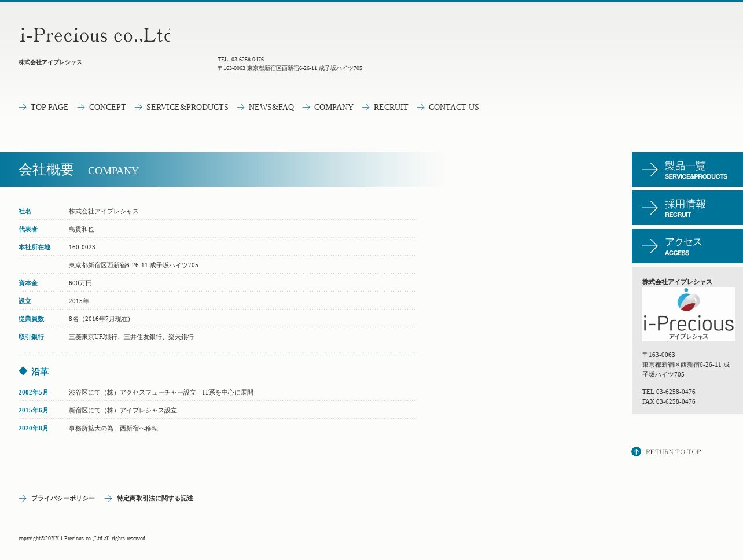743x560 pixels.
Task: Go to the RECRUIT navigation item
Action: click(x=391, y=107)
